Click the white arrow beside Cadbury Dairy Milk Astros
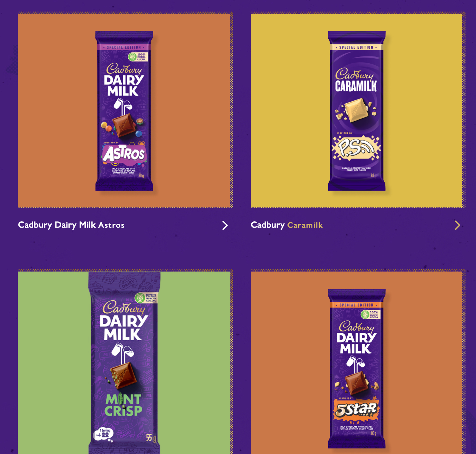The image size is (476, 454). [x=225, y=225]
